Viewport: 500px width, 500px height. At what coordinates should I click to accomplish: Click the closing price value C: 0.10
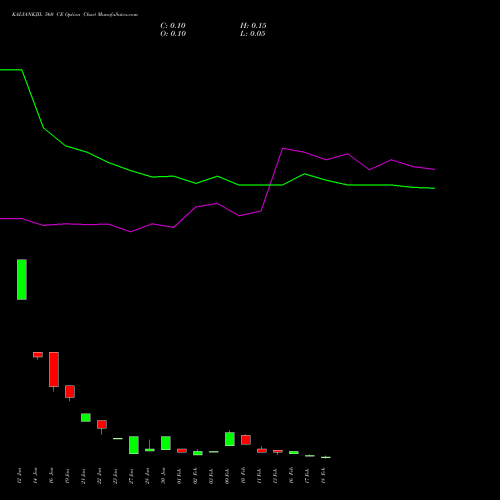[x=173, y=26]
